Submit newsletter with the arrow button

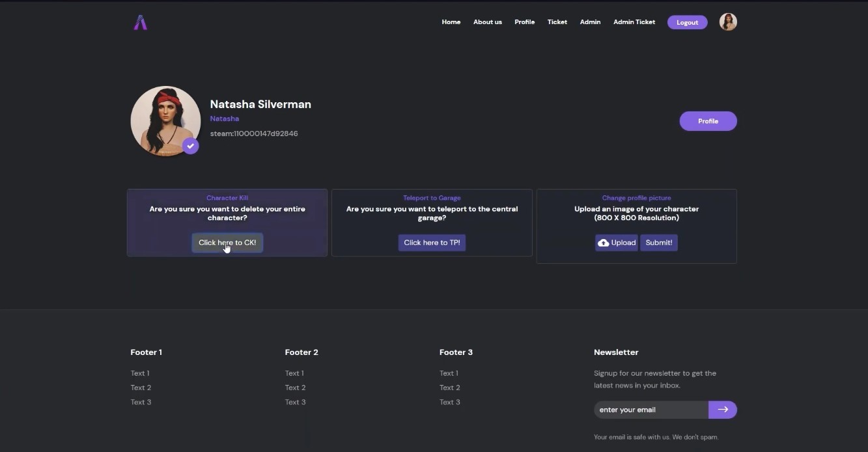pyautogui.click(x=723, y=410)
